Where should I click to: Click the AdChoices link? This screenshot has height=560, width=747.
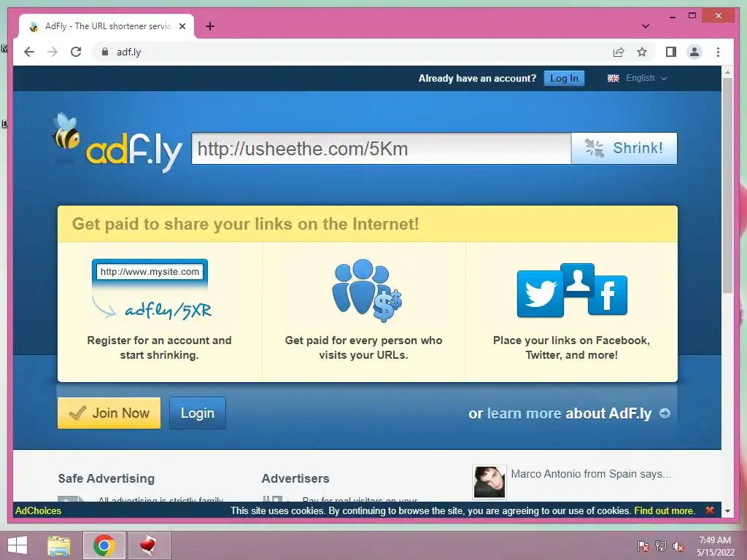pos(38,510)
